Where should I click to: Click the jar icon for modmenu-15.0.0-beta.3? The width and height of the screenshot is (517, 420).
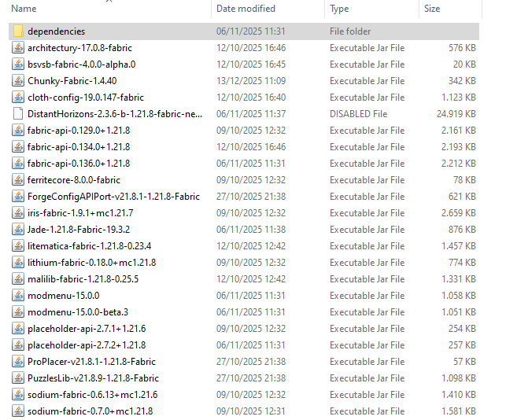pos(18,312)
